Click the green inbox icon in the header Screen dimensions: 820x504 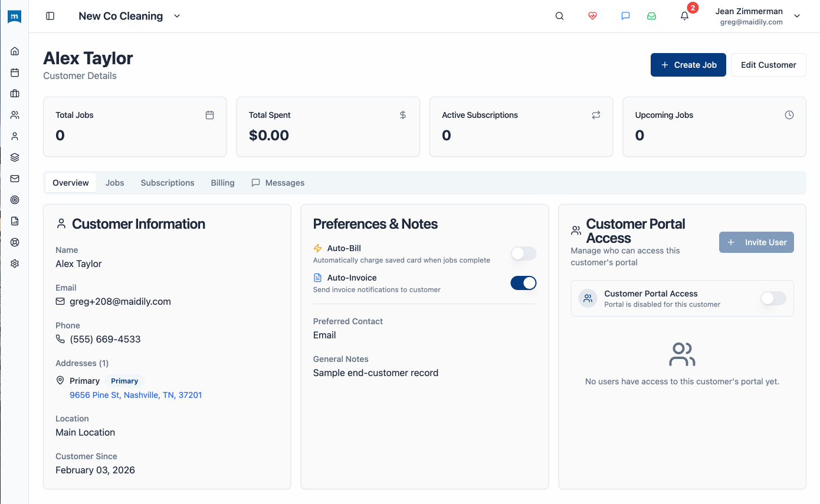point(651,16)
